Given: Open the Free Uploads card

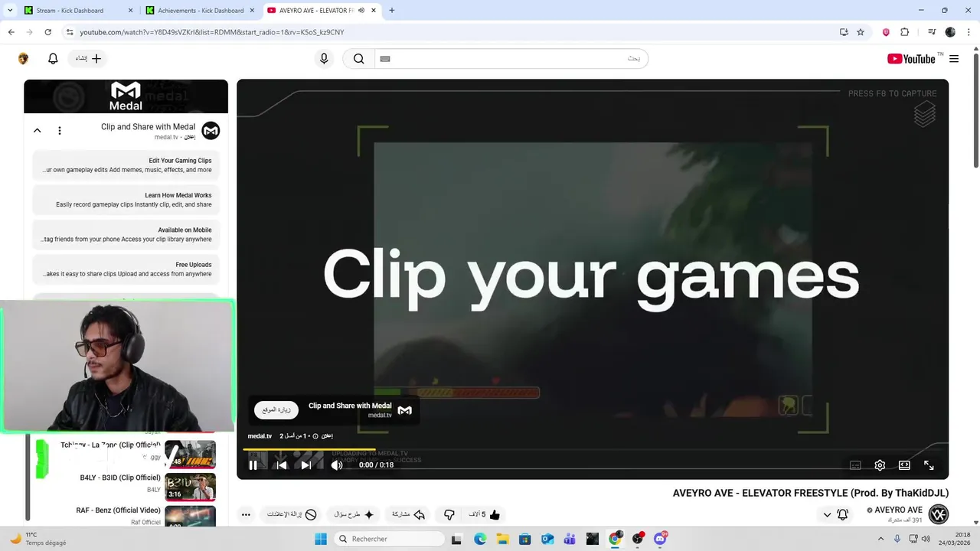Looking at the screenshot, I should (126, 269).
